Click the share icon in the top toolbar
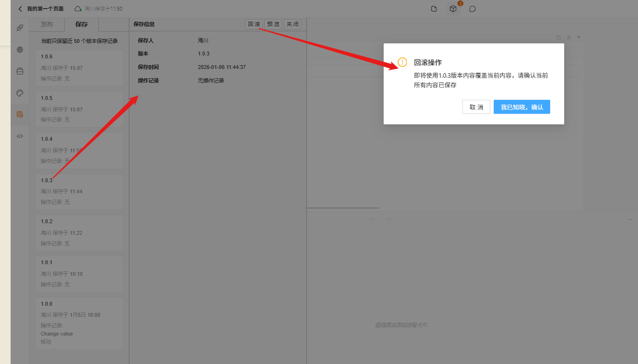The image size is (638, 364). tap(433, 8)
